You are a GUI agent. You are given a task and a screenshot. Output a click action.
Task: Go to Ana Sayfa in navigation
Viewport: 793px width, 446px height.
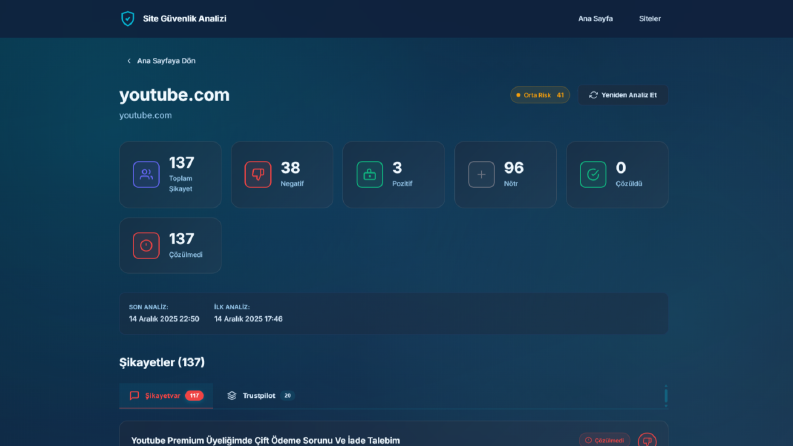pos(595,19)
